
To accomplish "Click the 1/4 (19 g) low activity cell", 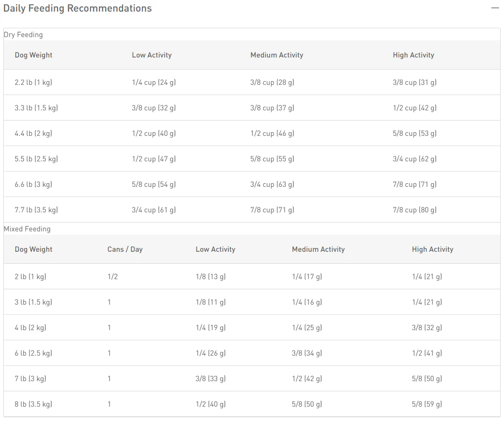I will [211, 327].
